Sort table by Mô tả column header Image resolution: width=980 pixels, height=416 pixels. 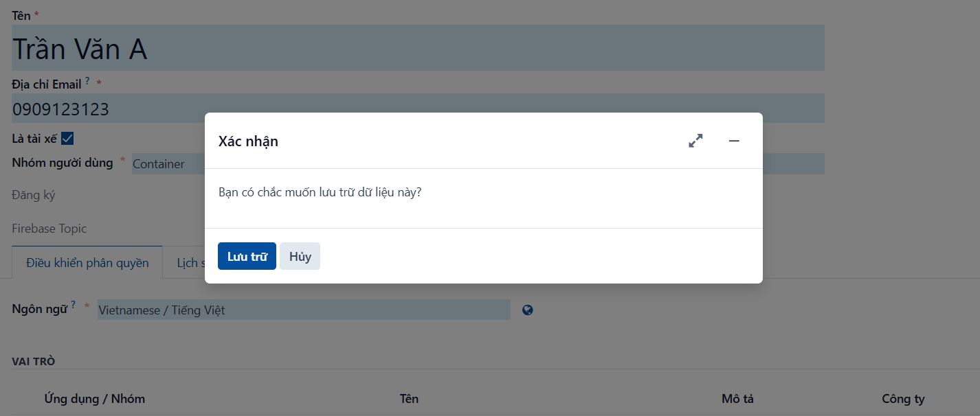737,398
